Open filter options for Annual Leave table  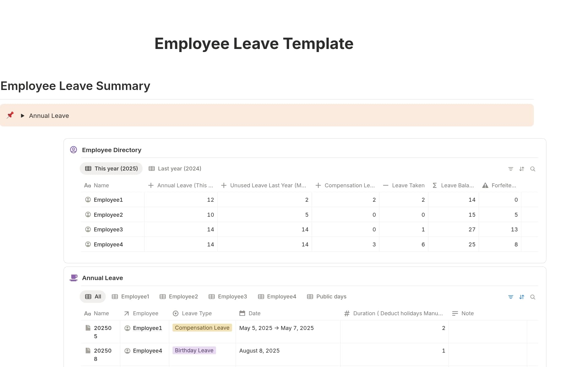point(511,297)
